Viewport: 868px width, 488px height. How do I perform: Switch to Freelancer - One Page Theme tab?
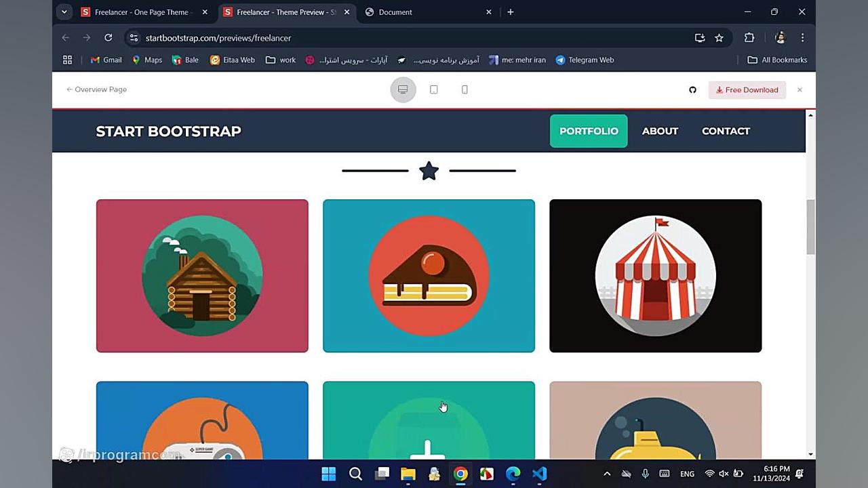tap(142, 12)
